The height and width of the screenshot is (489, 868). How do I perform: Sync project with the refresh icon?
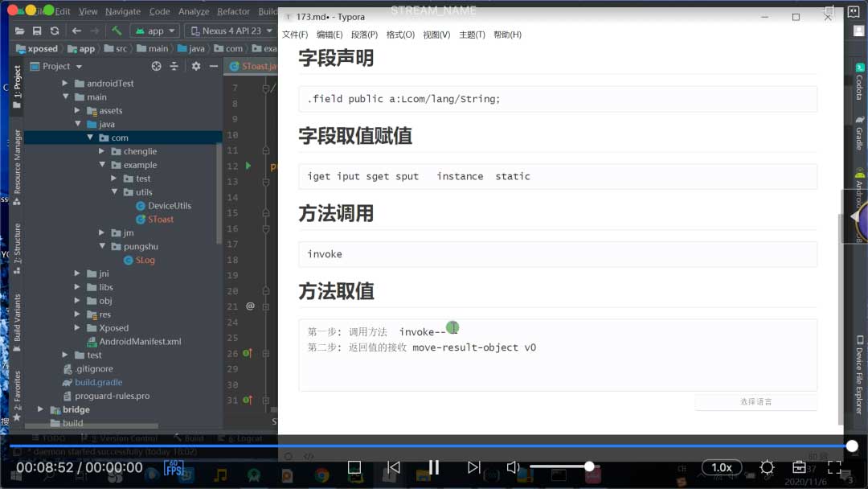(x=55, y=31)
